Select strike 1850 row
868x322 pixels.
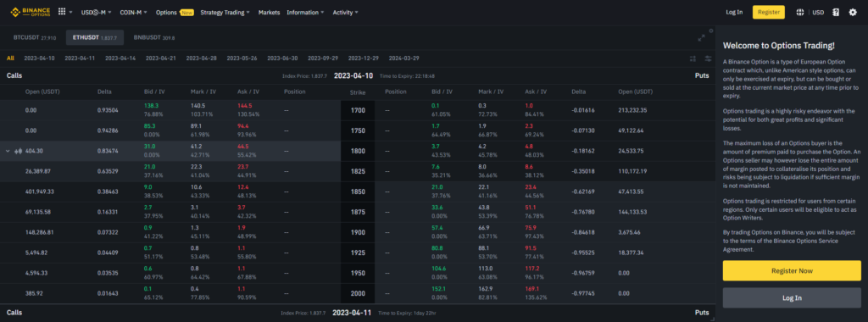pos(358,192)
